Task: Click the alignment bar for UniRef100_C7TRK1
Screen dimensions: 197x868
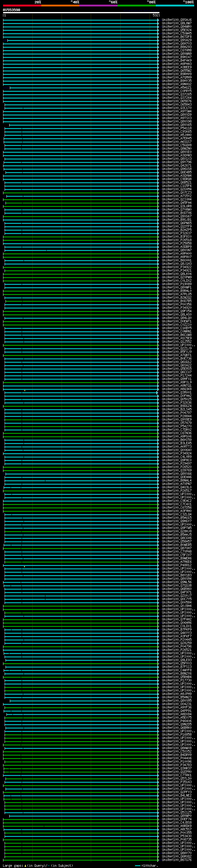Action: pyautogui.click(x=81, y=775)
